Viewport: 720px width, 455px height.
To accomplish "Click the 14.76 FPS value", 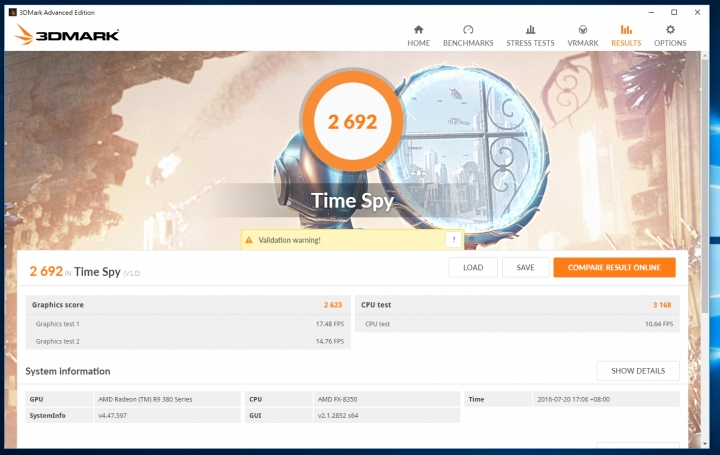I will [330, 342].
